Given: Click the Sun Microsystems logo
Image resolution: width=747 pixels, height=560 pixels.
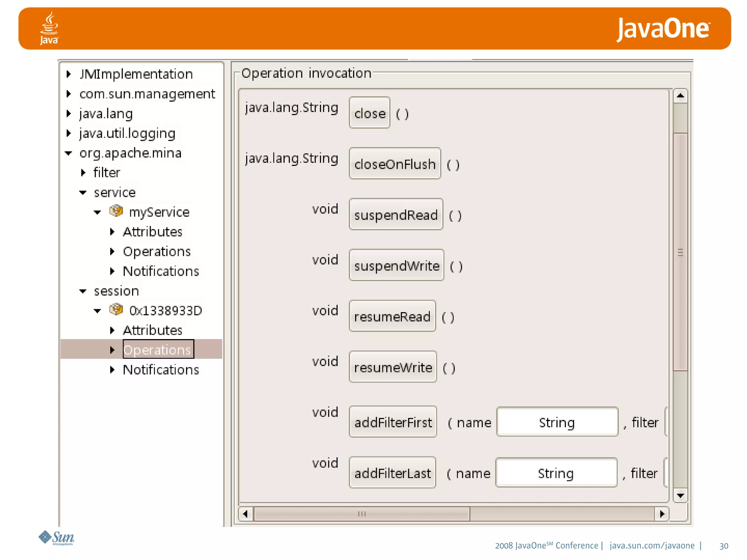Looking at the screenshot, I should [x=57, y=538].
